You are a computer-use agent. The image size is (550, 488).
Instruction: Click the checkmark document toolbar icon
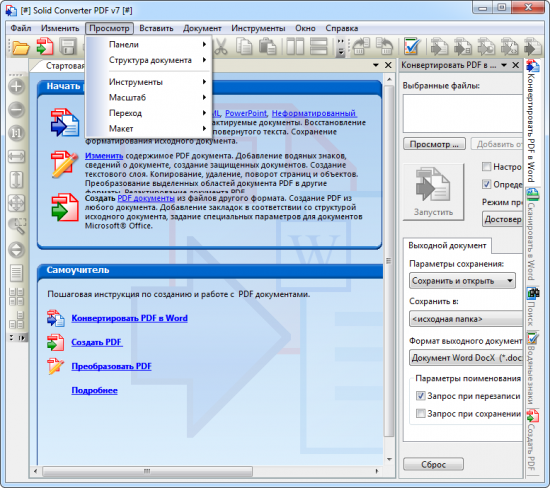coord(412,47)
